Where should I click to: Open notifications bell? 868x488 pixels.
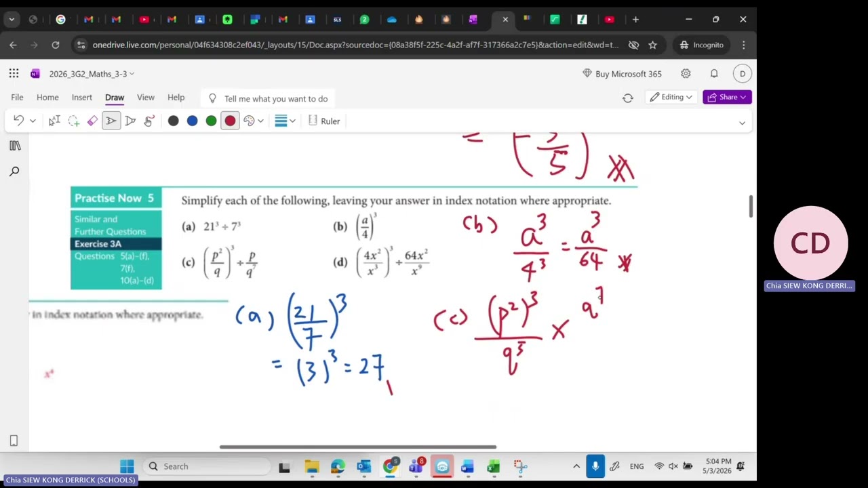click(714, 74)
